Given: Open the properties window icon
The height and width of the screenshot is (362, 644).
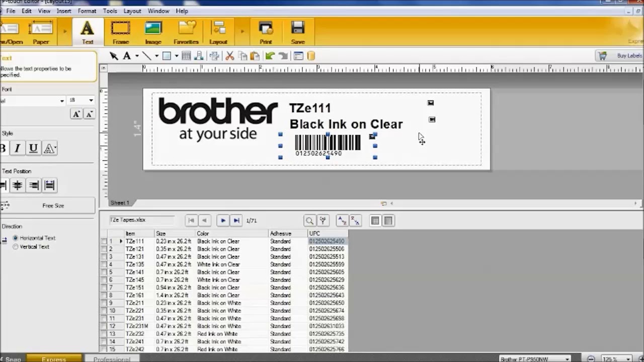Looking at the screenshot, I should 298,56.
